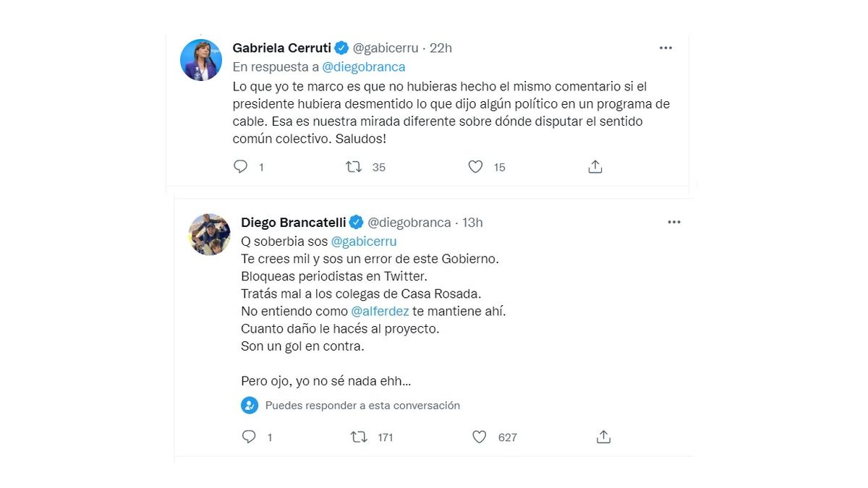This screenshot has height=488, width=868.
Task: Retweet Diego Brancatelli's tweet
Action: [x=359, y=437]
